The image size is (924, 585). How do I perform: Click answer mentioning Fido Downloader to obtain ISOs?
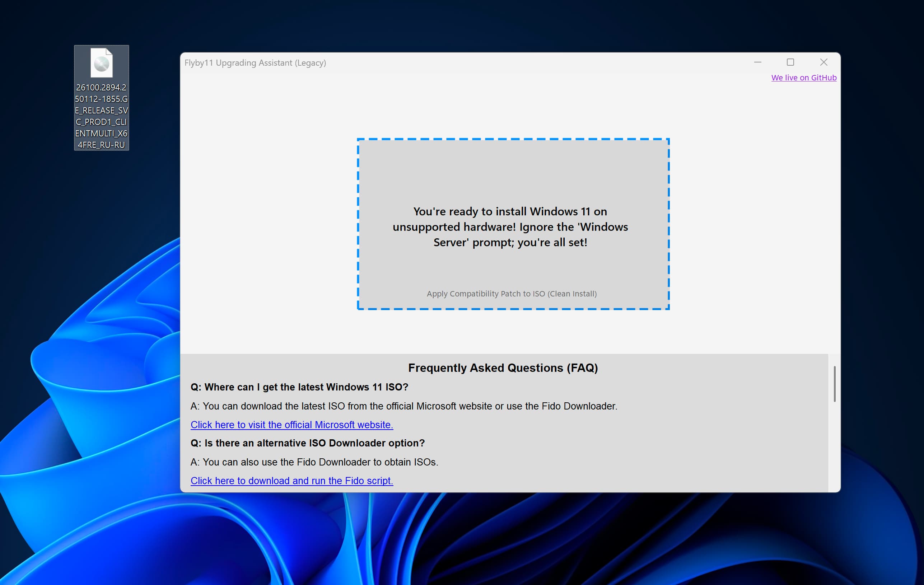click(x=314, y=462)
